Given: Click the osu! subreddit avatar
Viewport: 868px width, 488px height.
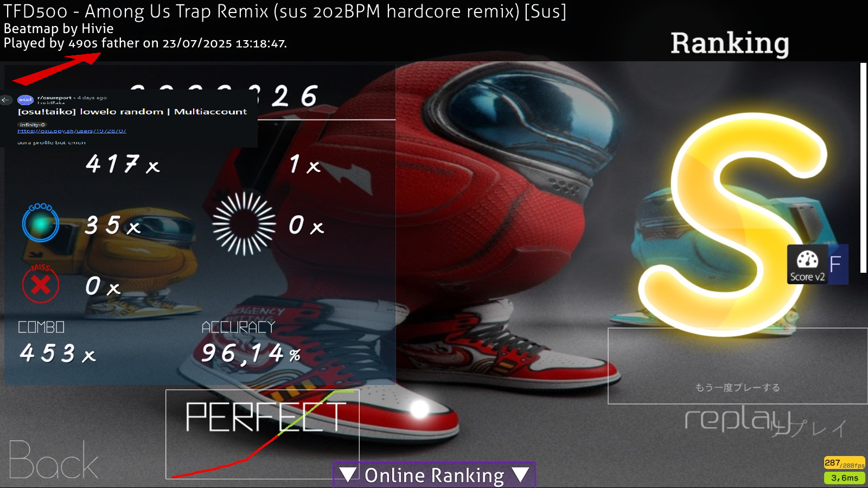Looking at the screenshot, I should [25, 100].
